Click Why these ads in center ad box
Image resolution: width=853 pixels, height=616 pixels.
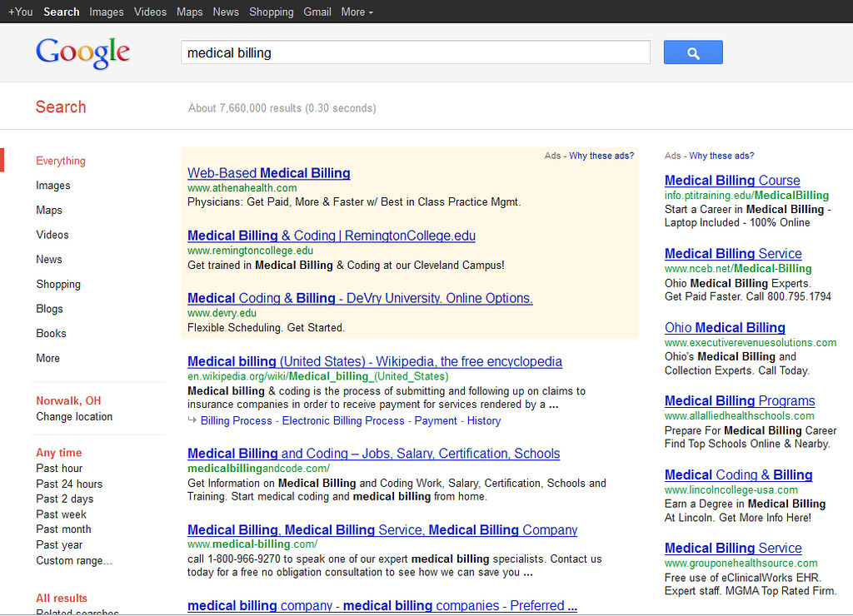[601, 156]
